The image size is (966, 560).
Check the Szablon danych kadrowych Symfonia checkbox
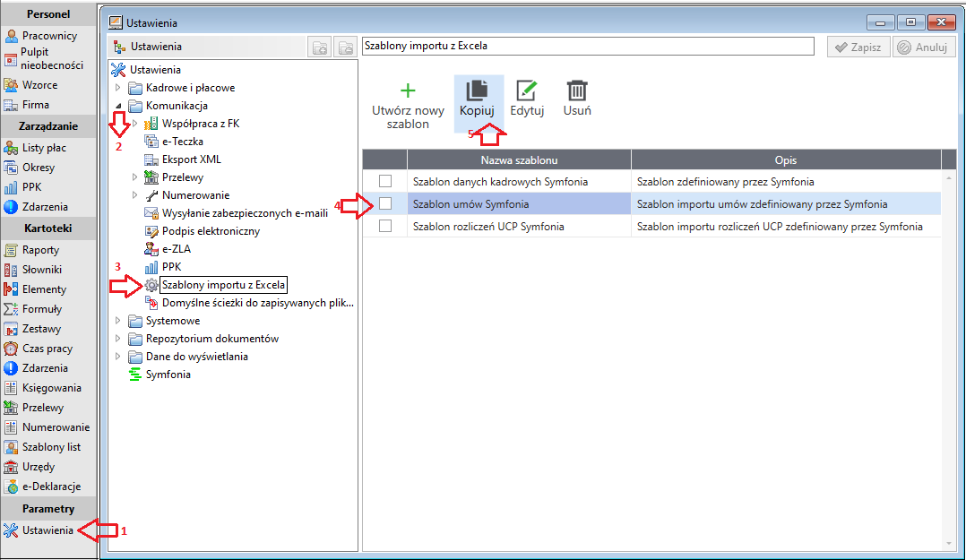tap(385, 181)
